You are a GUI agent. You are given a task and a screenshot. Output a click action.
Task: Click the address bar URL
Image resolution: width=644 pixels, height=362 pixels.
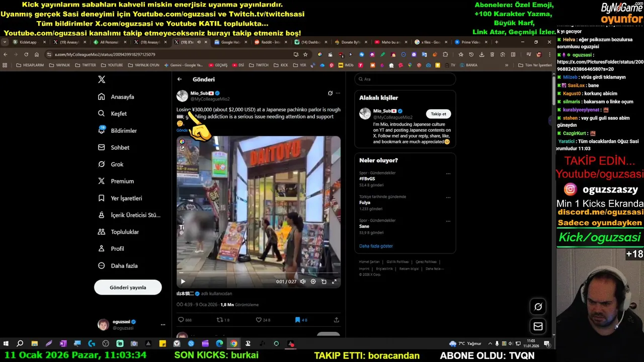coord(105,54)
